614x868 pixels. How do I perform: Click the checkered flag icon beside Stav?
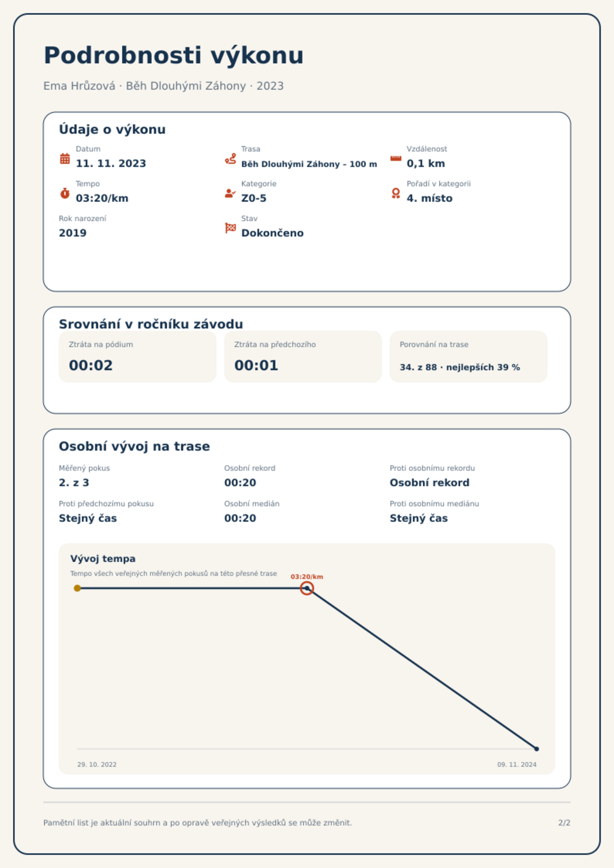230,228
